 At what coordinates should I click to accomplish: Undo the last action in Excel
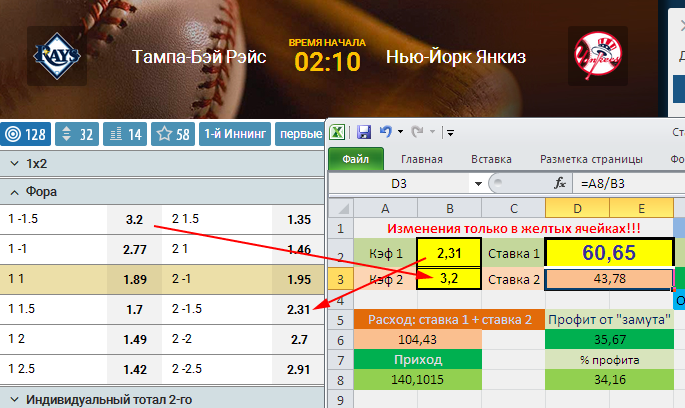pos(385,131)
